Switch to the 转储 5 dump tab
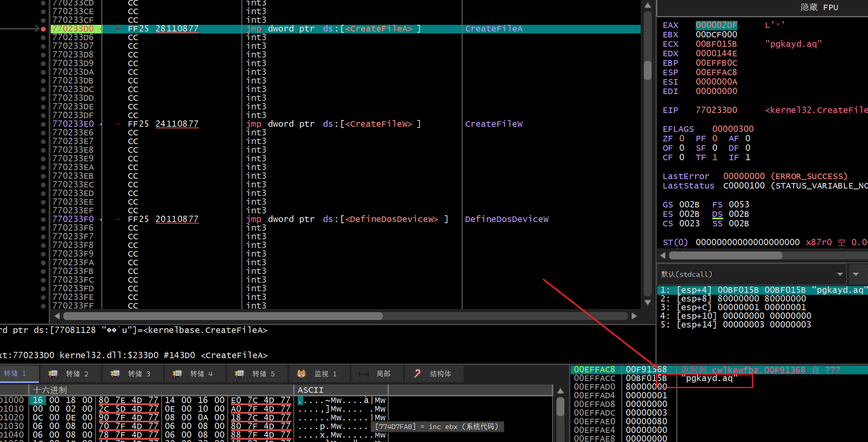The width and height of the screenshot is (868, 442). point(256,374)
